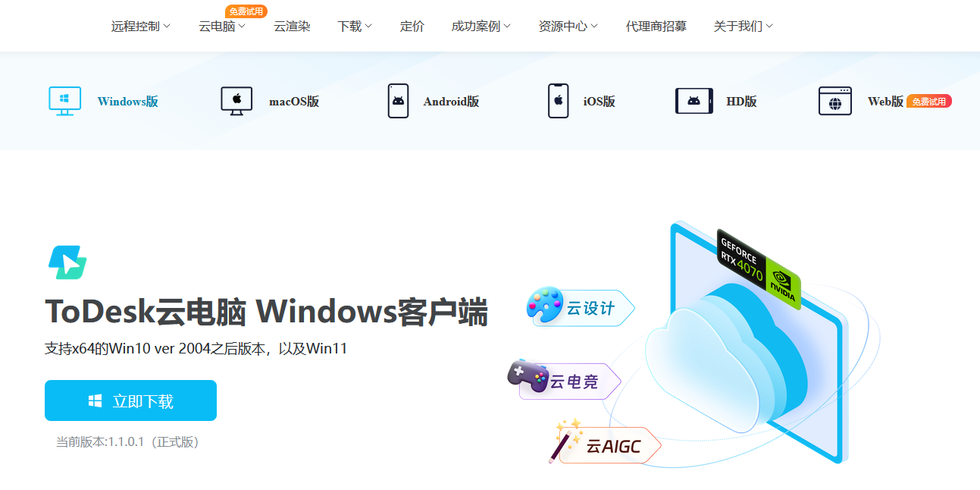Viewport: 980px width, 490px height.
Task: Click the Windows monitor icon
Action: pos(65,101)
